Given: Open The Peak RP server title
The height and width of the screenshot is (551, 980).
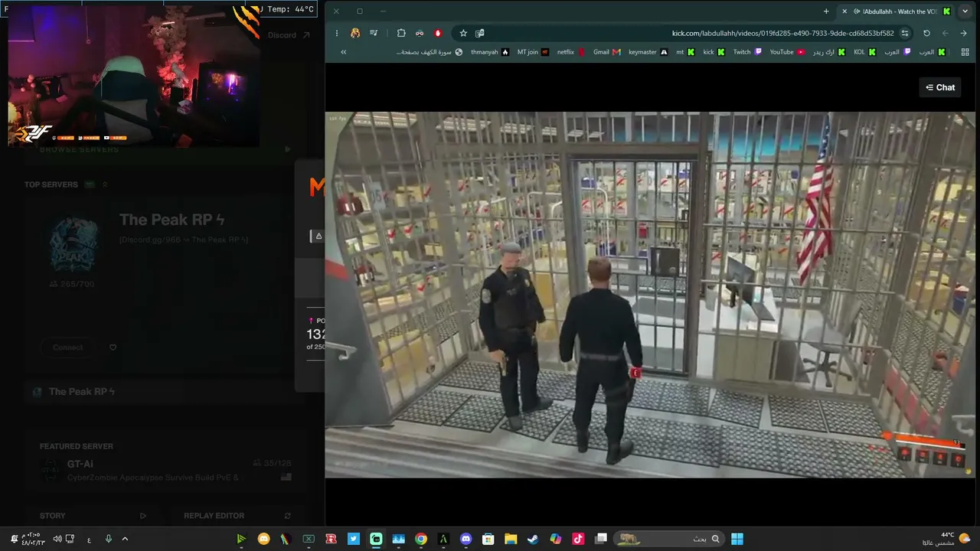Looking at the screenshot, I should tap(171, 220).
